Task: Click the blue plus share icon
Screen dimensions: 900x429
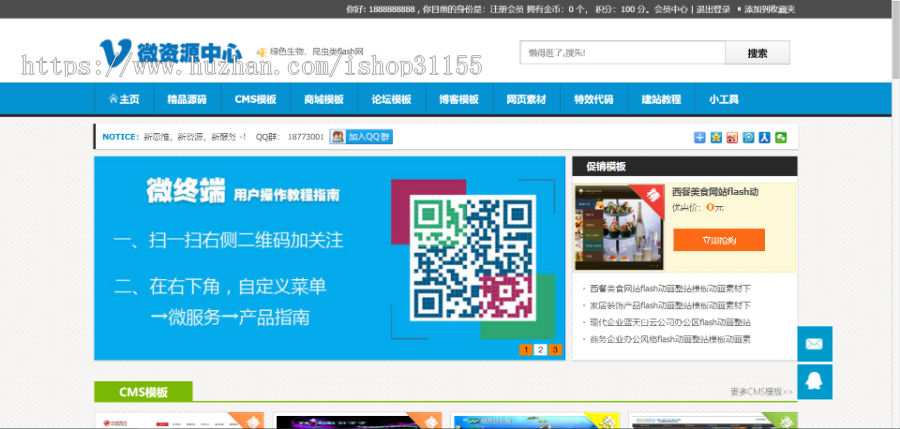Action: click(x=700, y=137)
